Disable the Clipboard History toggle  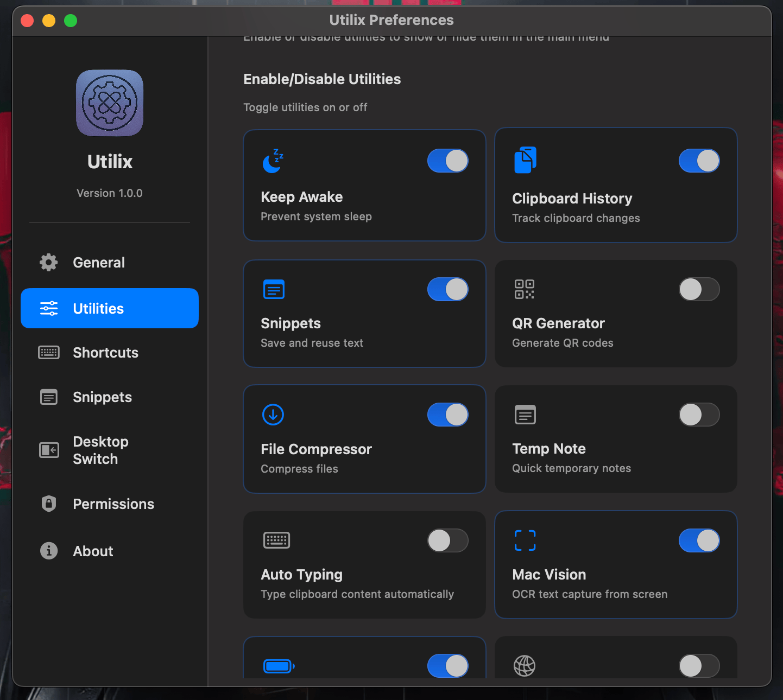point(699,161)
